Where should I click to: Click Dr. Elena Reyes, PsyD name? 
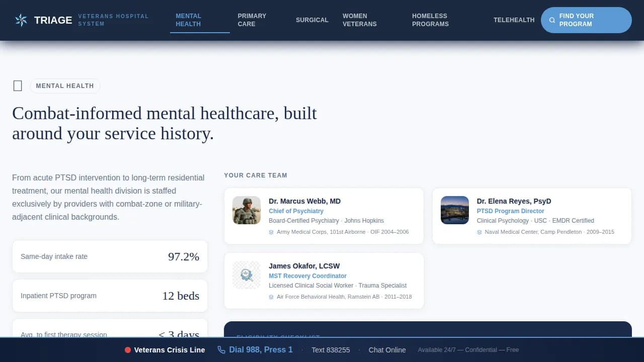point(514,201)
